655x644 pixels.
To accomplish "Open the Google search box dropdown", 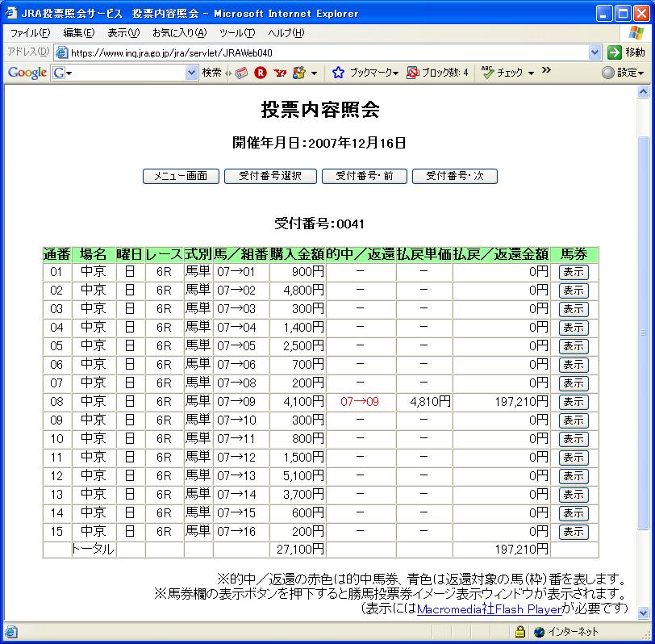I will pyautogui.click(x=191, y=73).
